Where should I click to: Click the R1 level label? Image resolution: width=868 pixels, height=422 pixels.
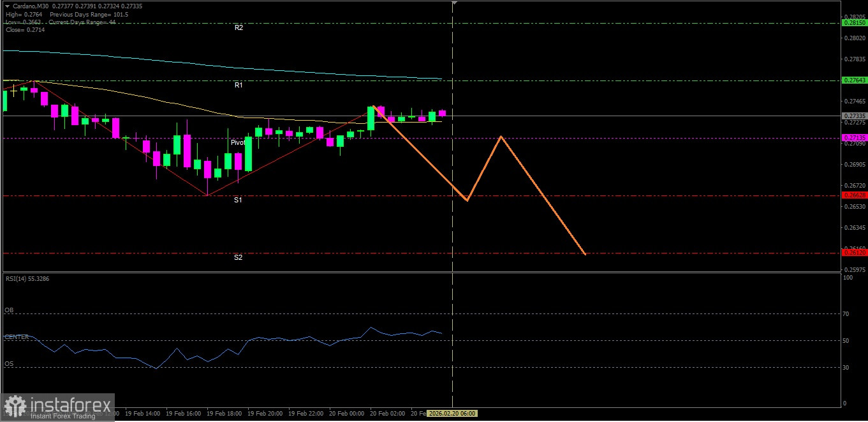point(239,85)
